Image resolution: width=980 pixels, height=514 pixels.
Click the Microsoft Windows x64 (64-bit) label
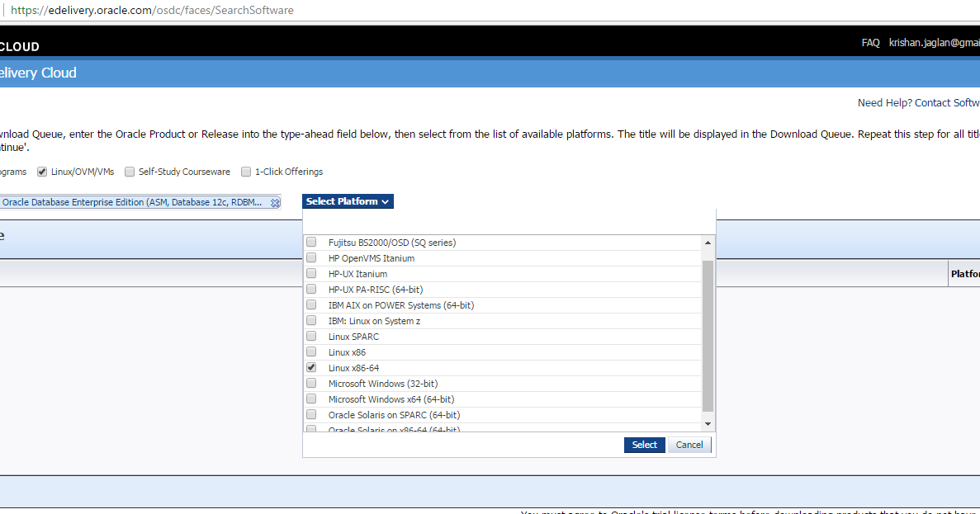(x=391, y=399)
